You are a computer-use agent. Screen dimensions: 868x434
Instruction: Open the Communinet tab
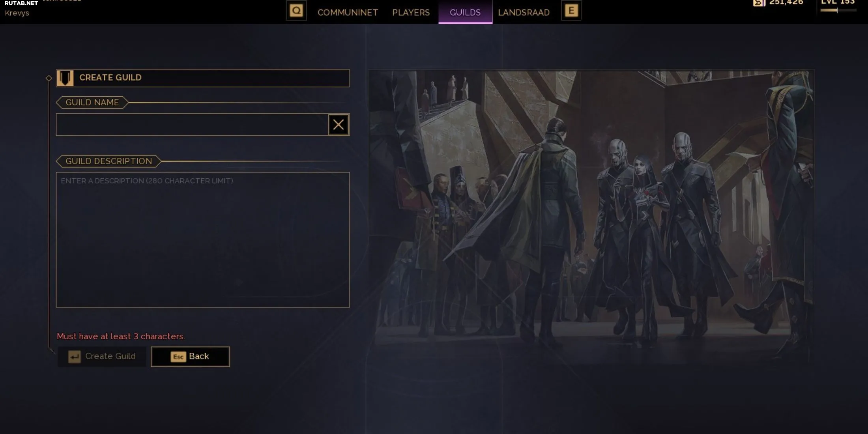[348, 13]
